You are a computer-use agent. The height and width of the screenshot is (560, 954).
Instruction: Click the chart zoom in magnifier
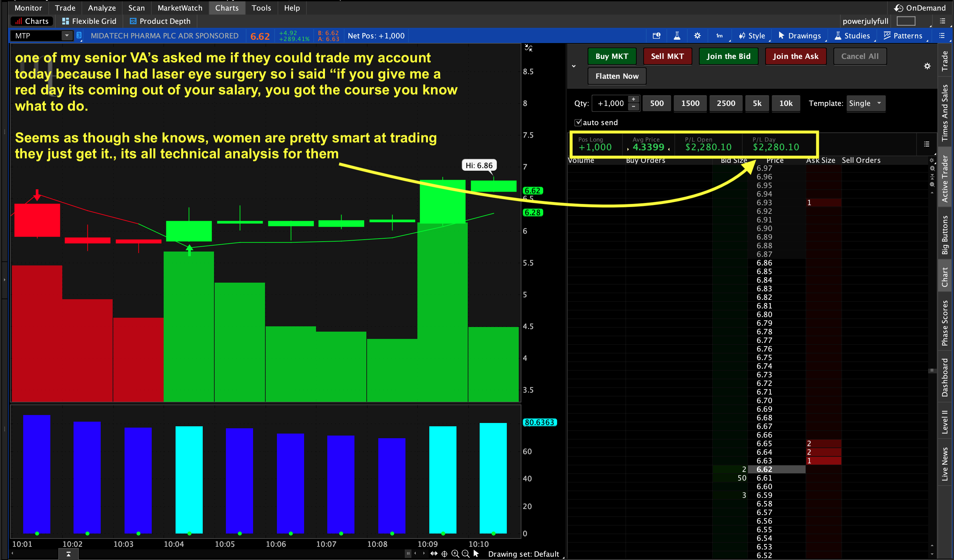click(455, 554)
